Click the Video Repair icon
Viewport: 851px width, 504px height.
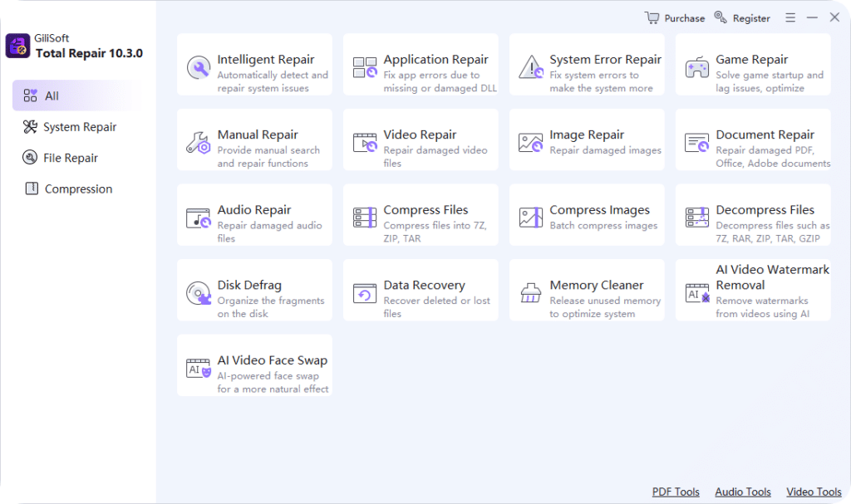point(365,143)
